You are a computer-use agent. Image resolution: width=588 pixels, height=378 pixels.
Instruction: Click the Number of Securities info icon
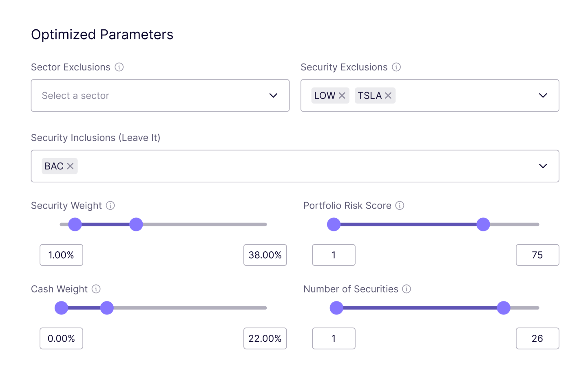[407, 289]
